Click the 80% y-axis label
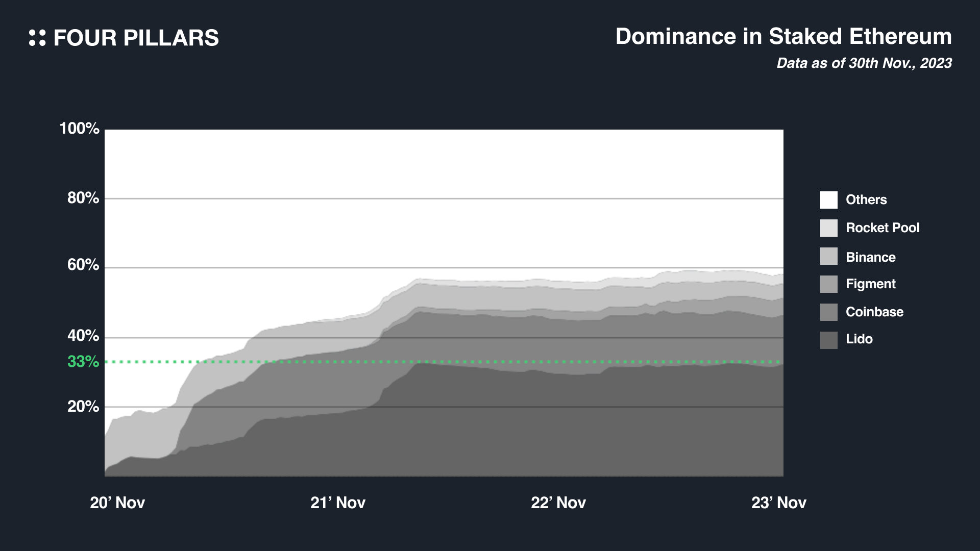Screen dimensions: 980x551 click(83, 198)
